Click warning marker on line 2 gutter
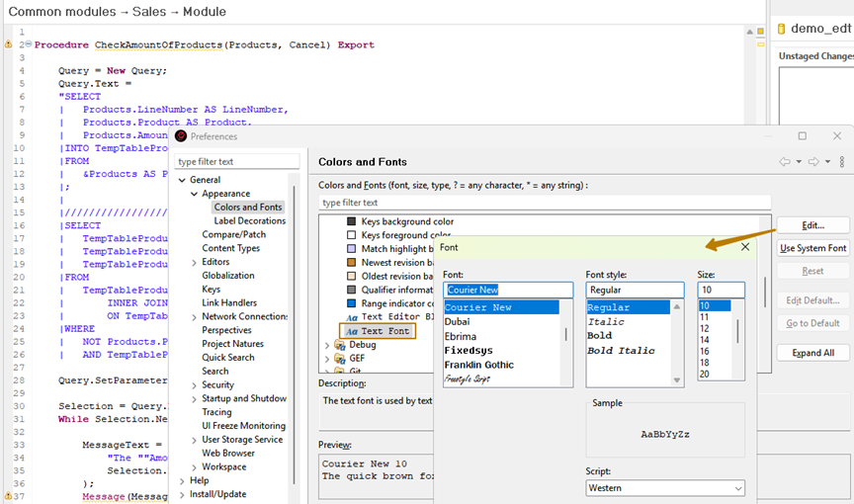The height and width of the screenshot is (504, 854). [9, 44]
